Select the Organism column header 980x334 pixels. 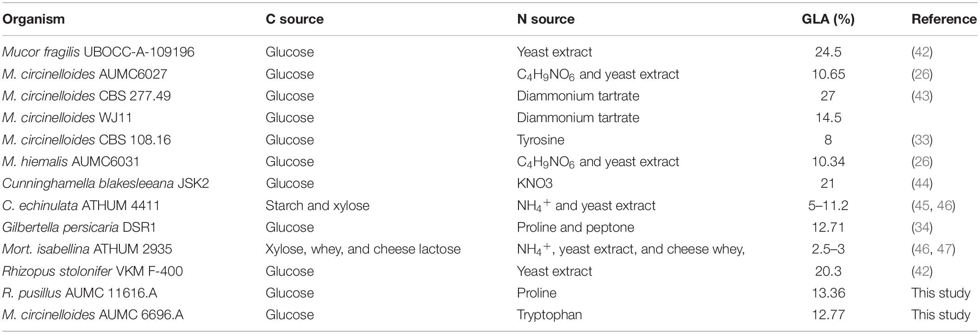pyautogui.click(x=33, y=19)
